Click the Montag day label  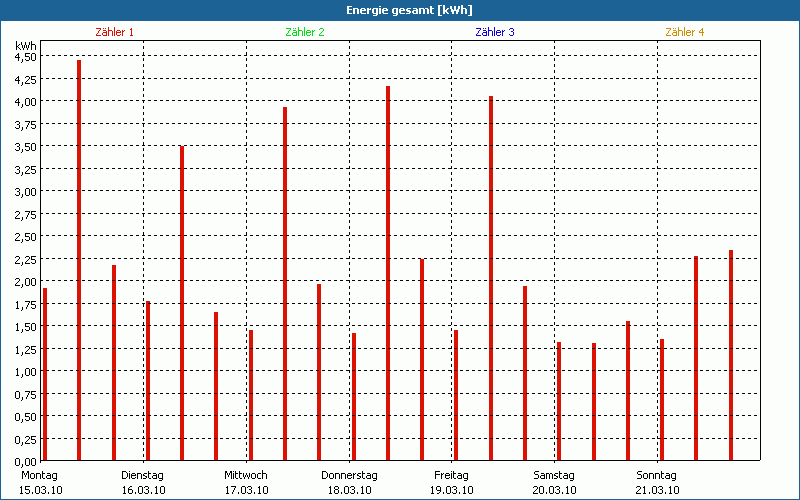coord(39,476)
